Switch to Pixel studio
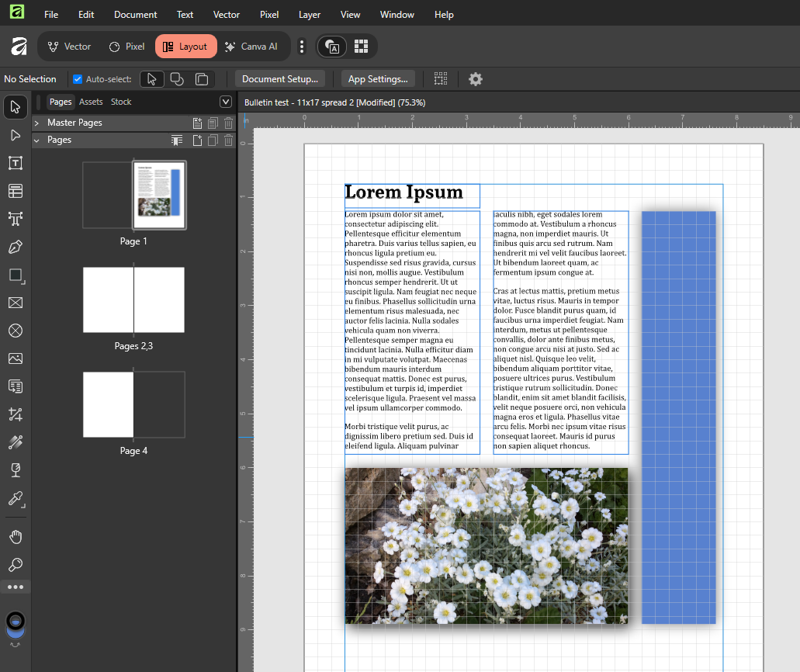The image size is (800, 672). point(127,47)
